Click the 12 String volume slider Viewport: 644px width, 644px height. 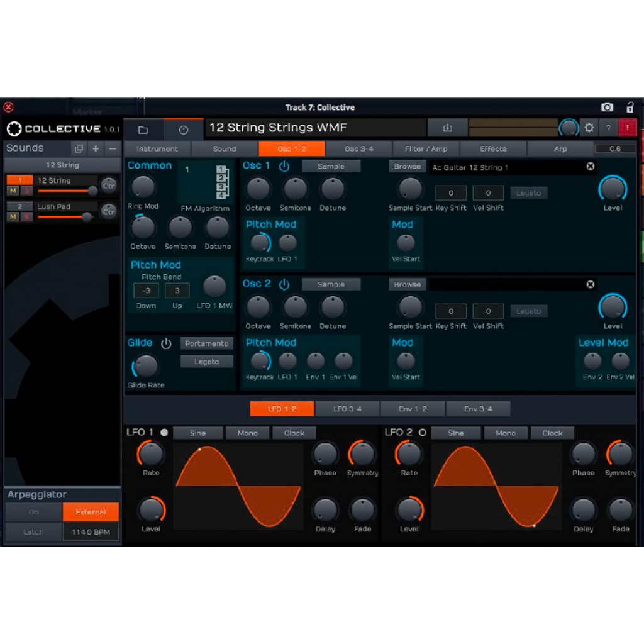pyautogui.click(x=67, y=191)
